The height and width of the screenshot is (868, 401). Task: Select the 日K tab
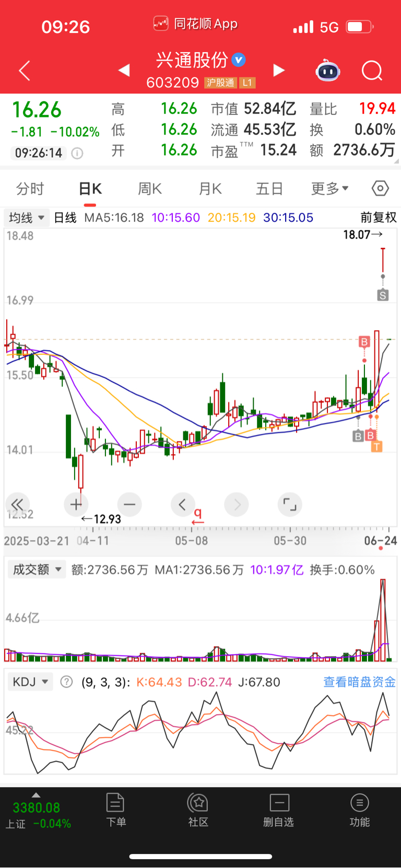(x=90, y=188)
